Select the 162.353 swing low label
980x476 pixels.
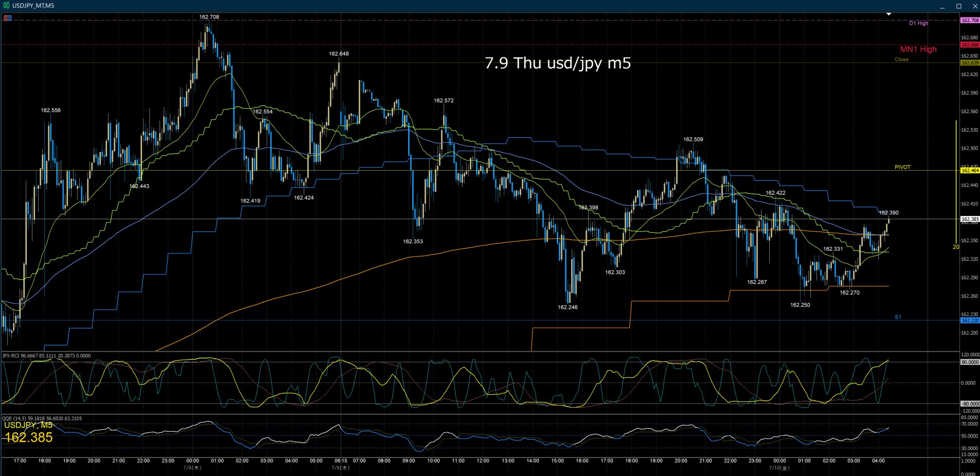coord(413,242)
